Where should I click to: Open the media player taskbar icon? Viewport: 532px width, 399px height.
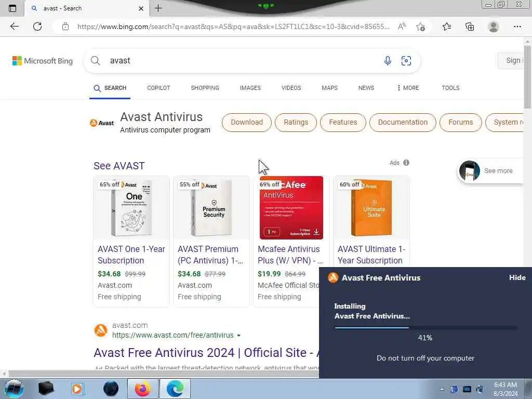coord(77,389)
